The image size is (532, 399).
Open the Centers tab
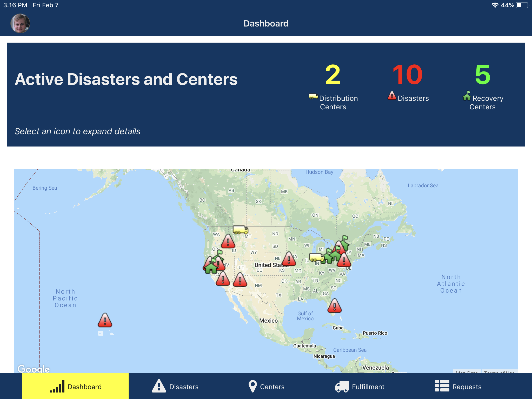point(266,387)
